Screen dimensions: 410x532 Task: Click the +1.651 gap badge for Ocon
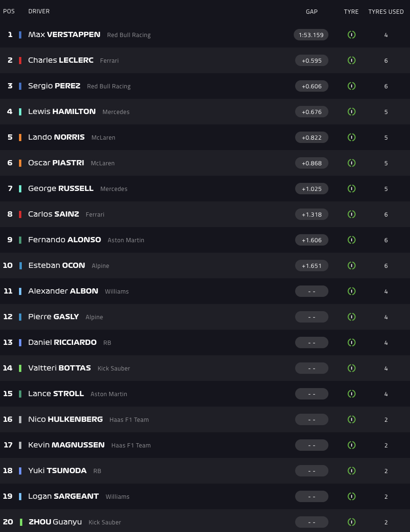click(311, 266)
